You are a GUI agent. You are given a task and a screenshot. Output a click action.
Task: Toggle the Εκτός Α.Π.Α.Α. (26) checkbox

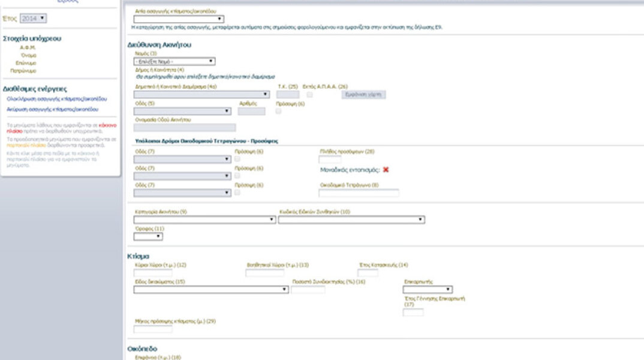(x=309, y=95)
